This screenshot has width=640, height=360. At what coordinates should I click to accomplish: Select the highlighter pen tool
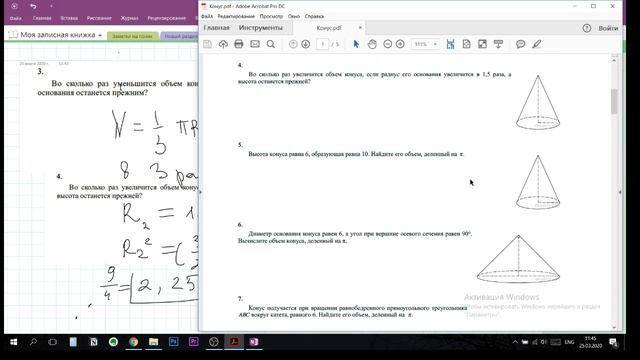pos(536,44)
